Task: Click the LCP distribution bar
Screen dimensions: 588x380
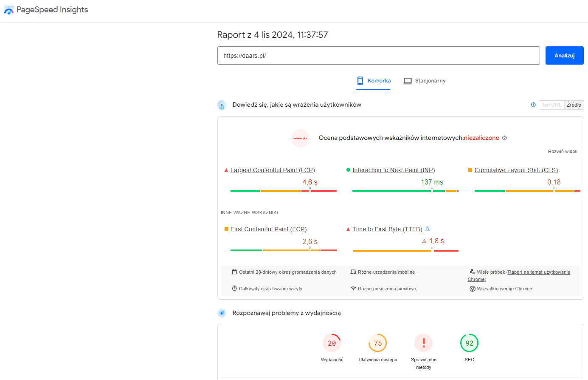Action: point(284,191)
